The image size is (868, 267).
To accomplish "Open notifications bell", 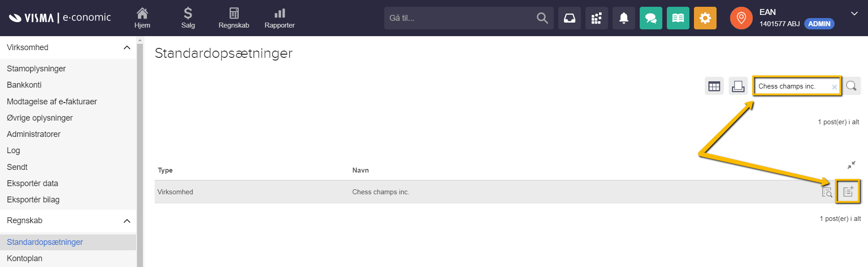I will point(624,18).
